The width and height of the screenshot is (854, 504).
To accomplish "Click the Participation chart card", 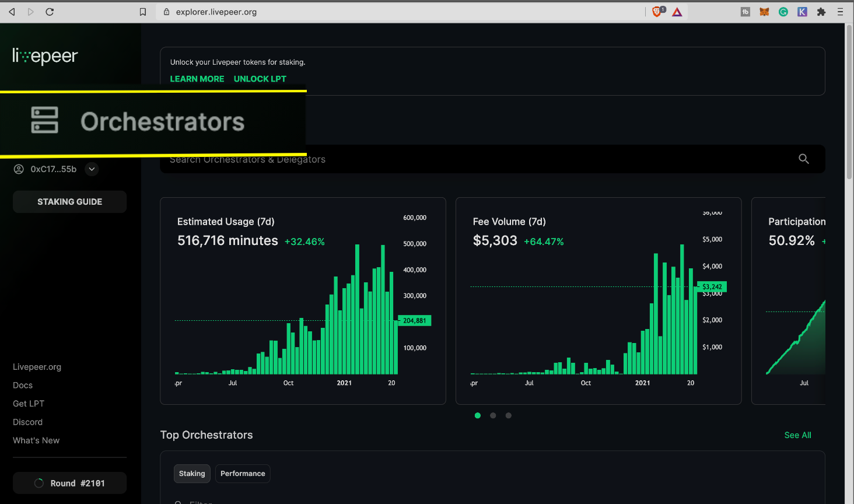I will pos(789,301).
